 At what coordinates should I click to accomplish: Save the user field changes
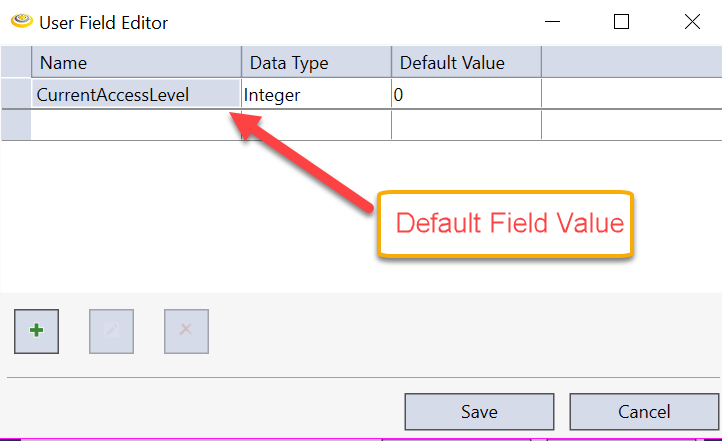point(479,411)
